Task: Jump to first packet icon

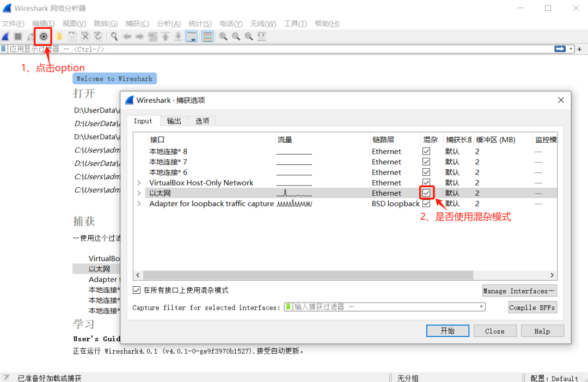Action: coord(166,36)
